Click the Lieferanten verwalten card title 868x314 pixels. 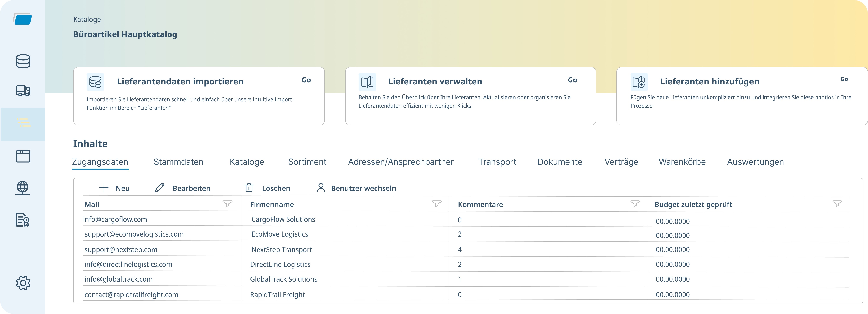point(435,81)
